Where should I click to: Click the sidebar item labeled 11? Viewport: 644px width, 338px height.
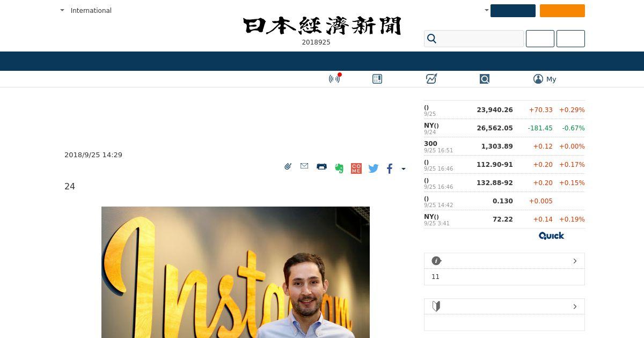tap(435, 277)
